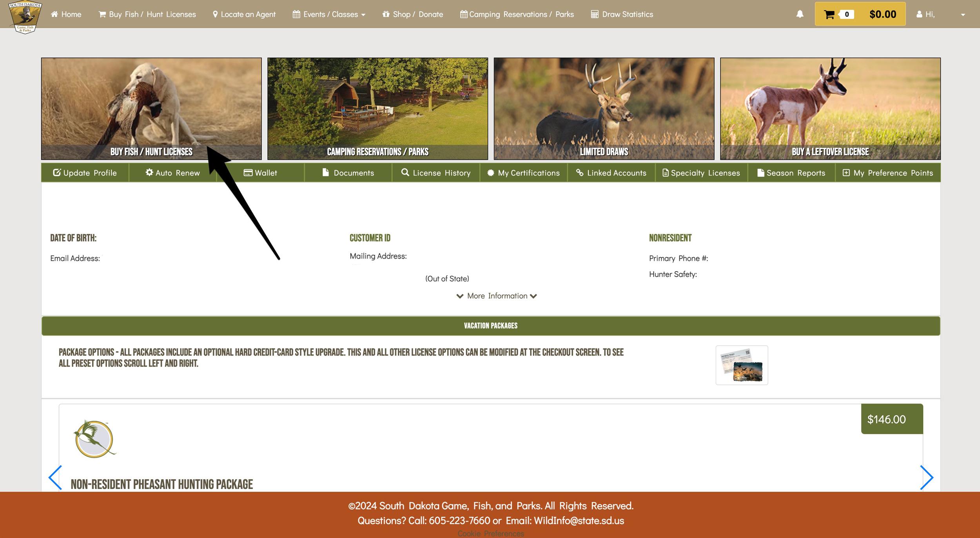This screenshot has height=538, width=980.
Task: Click the Cookie Preferences link
Action: click(x=491, y=533)
